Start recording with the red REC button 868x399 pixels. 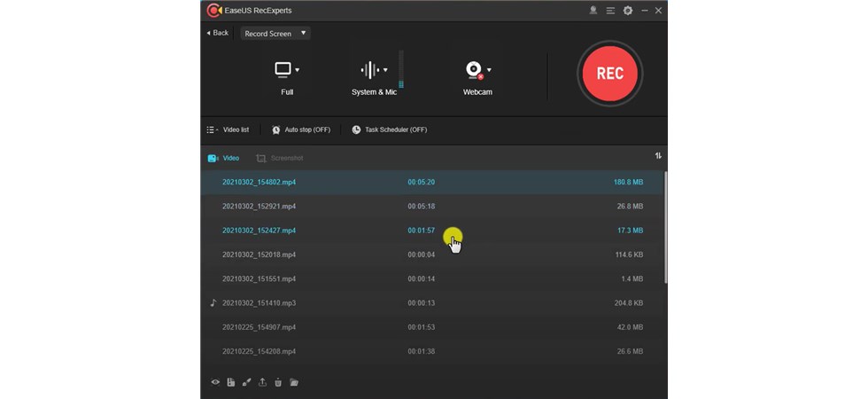coord(609,73)
